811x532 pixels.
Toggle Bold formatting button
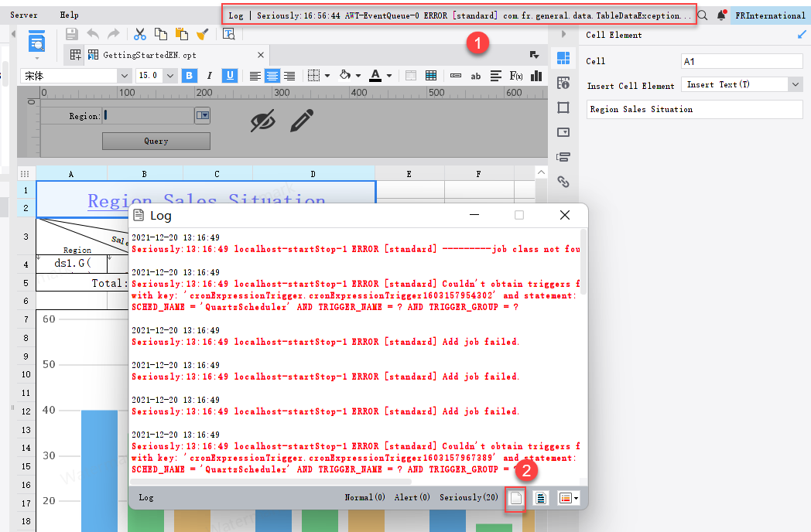(190, 76)
